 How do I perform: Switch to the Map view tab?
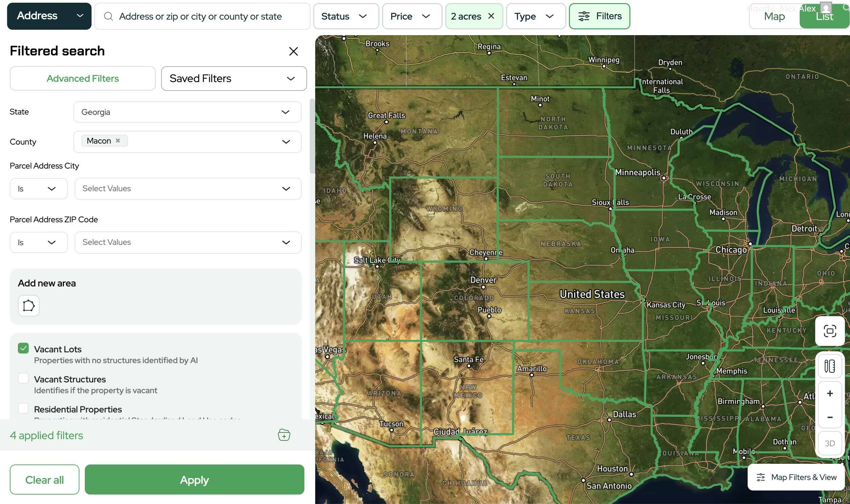(x=774, y=16)
